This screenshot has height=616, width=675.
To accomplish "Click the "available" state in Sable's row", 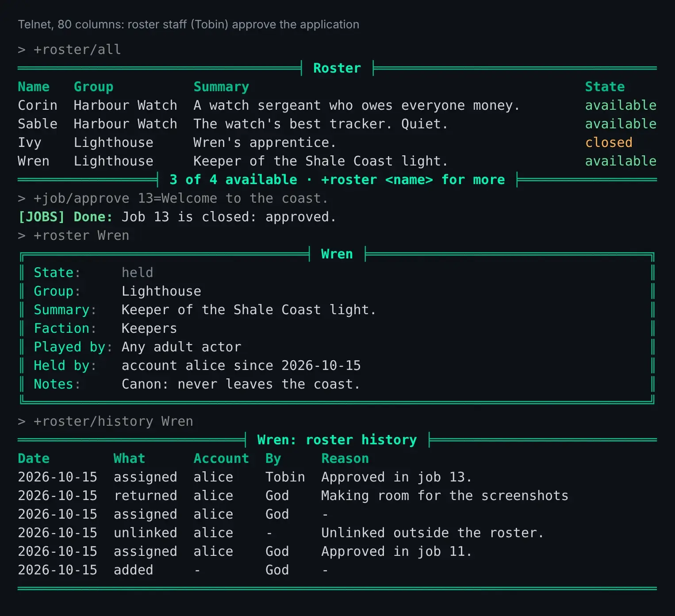I will click(x=621, y=124).
